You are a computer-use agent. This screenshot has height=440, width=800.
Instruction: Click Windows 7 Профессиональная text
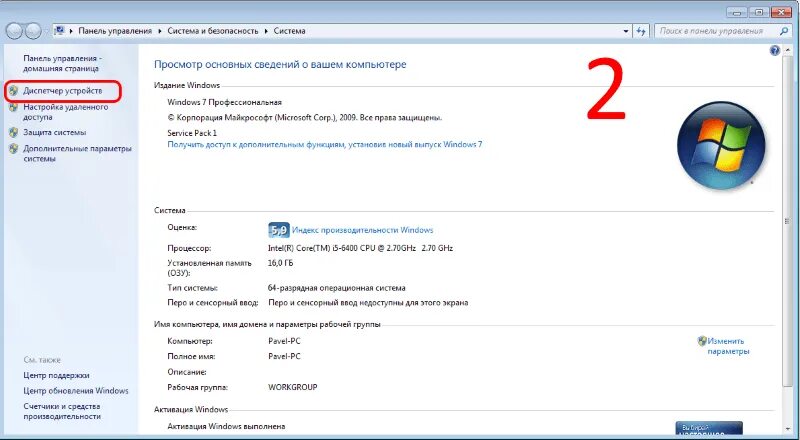pyautogui.click(x=224, y=102)
